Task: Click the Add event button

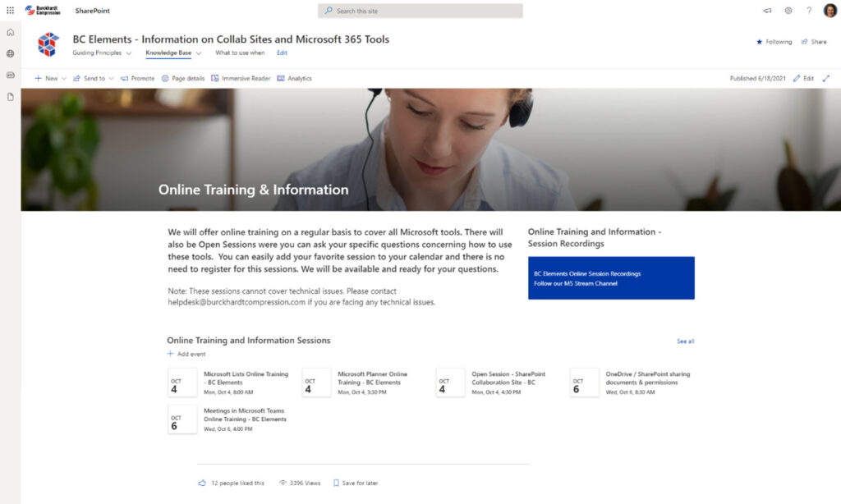Action: click(x=186, y=355)
